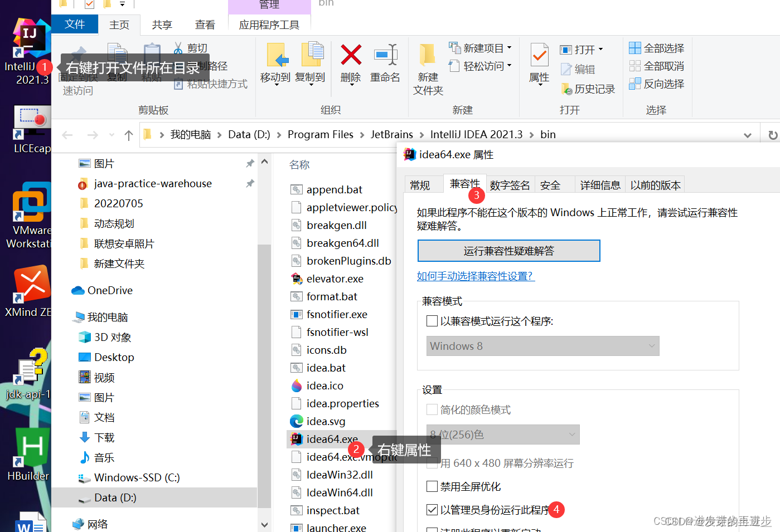Check 禁用全屏优化 option
This screenshot has width=780, height=532.
pos(432,486)
